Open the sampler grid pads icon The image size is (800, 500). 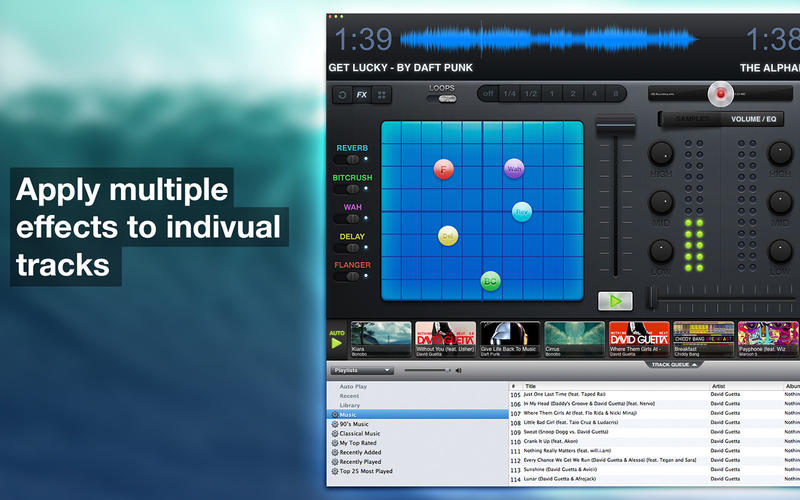[382, 95]
